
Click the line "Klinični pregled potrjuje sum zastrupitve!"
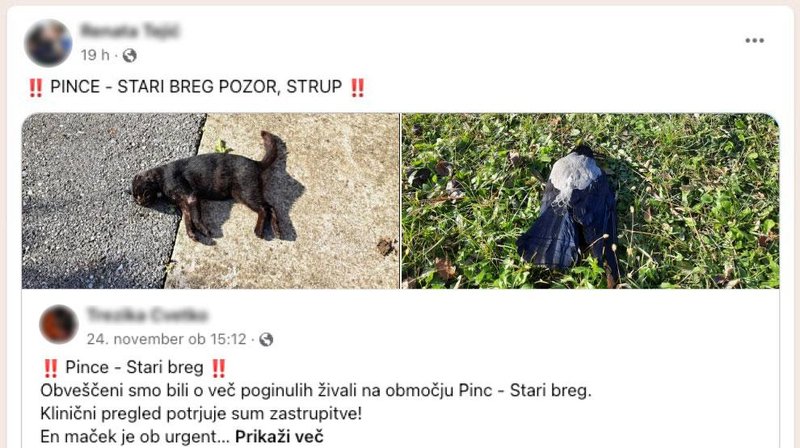point(201,413)
